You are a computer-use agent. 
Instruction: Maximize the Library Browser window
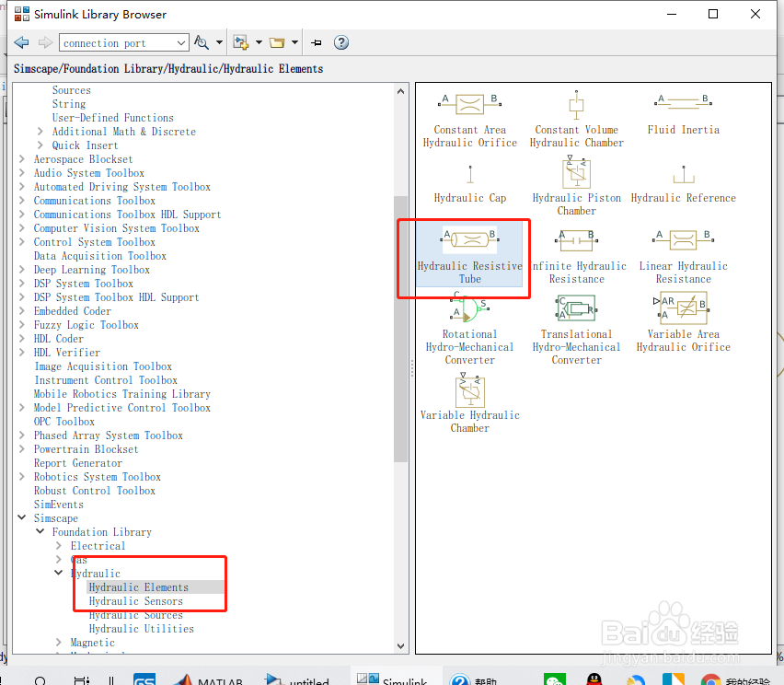coord(713,14)
